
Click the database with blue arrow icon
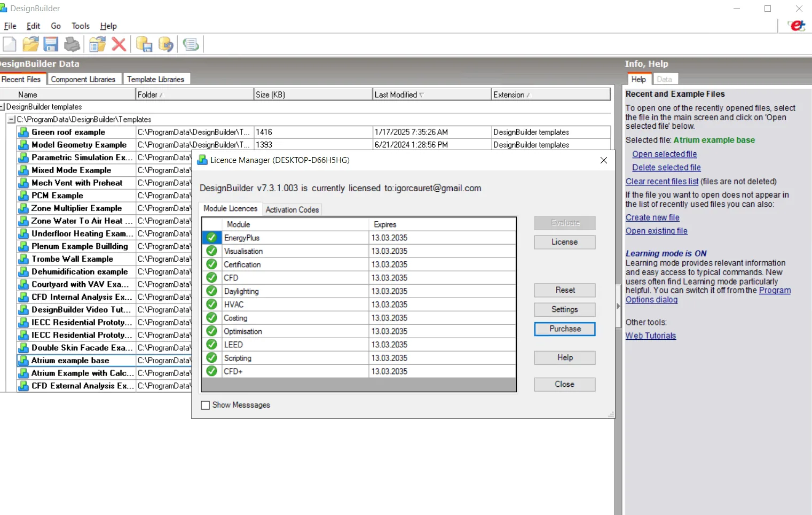pyautogui.click(x=166, y=44)
